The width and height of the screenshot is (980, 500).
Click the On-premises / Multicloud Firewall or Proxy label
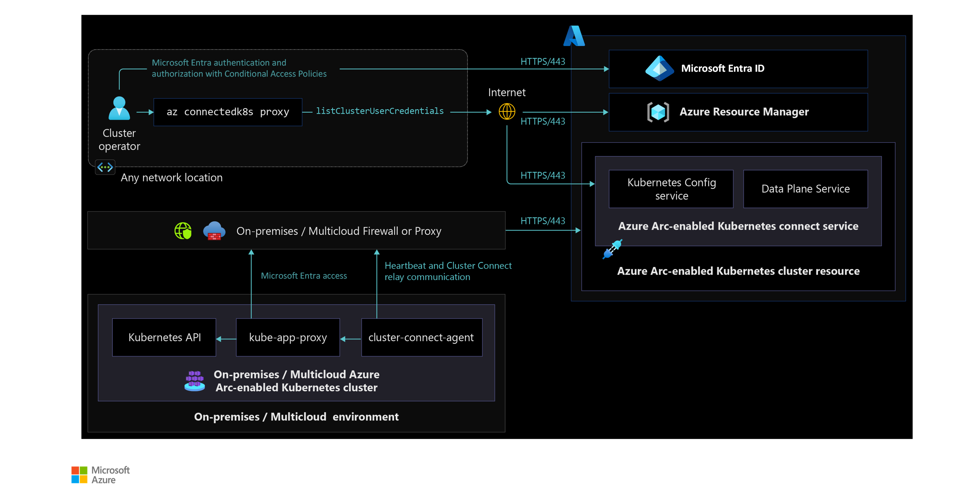(338, 231)
